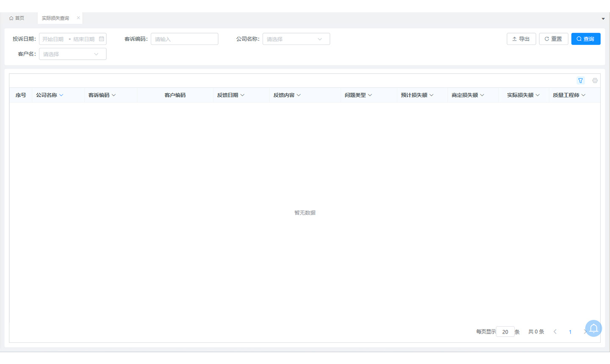610x364 pixels.
Task: Open the 实际损失额 column header dropdown
Action: point(538,95)
